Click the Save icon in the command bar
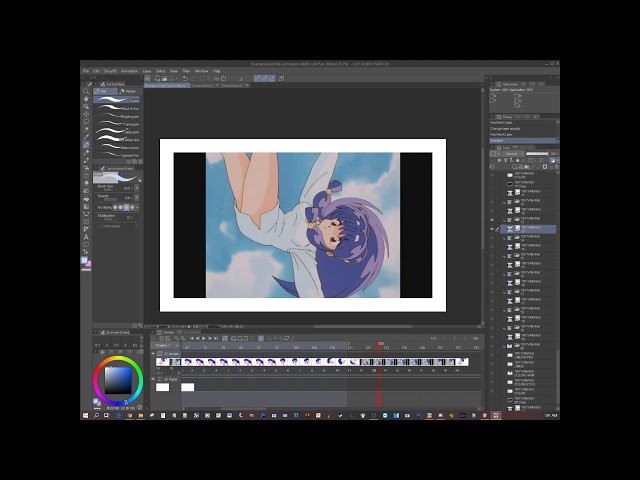This screenshot has height=480, width=640. [171, 78]
